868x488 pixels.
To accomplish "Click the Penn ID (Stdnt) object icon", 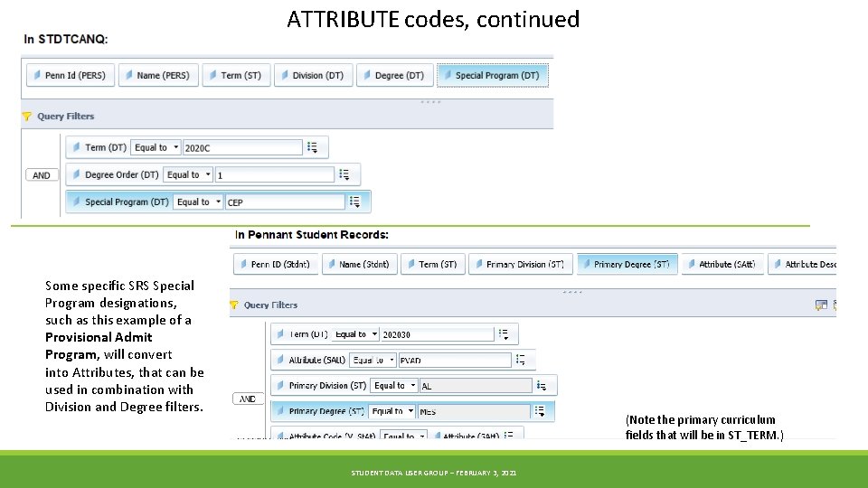I will pyautogui.click(x=243, y=264).
